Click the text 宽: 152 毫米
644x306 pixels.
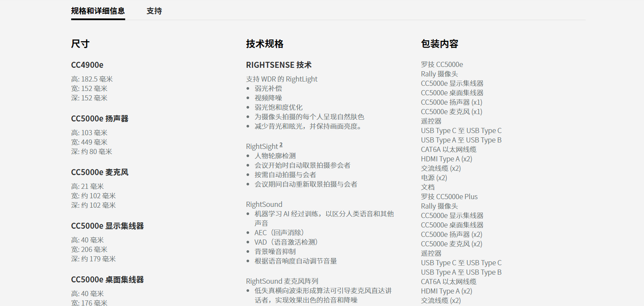[89, 88]
